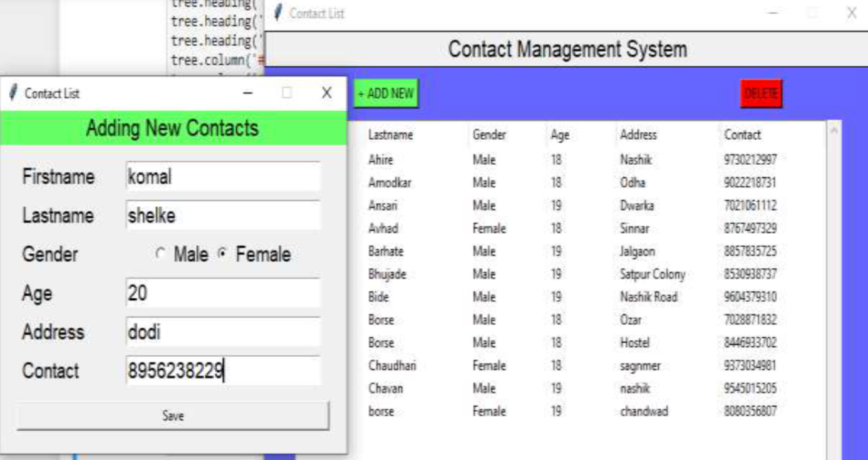Save the new contact entry
The width and height of the screenshot is (868, 460).
tap(172, 416)
